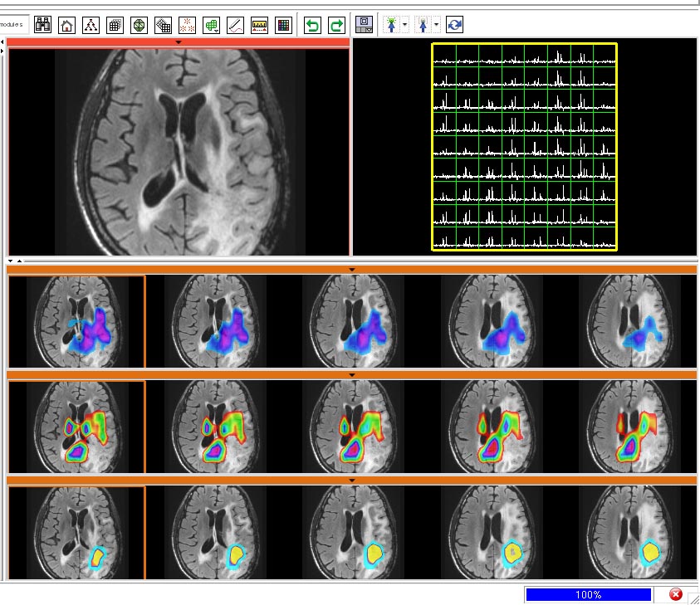Click the data hierarchy tree icon

click(91, 25)
